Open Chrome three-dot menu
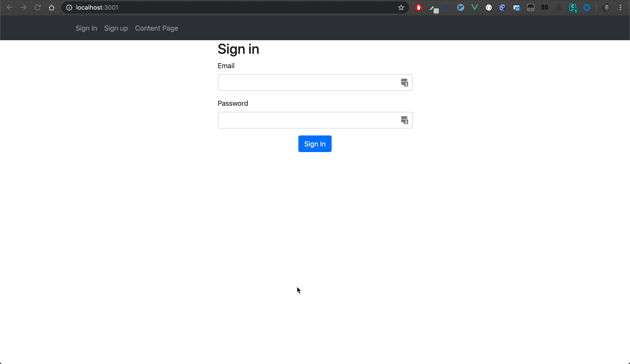 620,7
